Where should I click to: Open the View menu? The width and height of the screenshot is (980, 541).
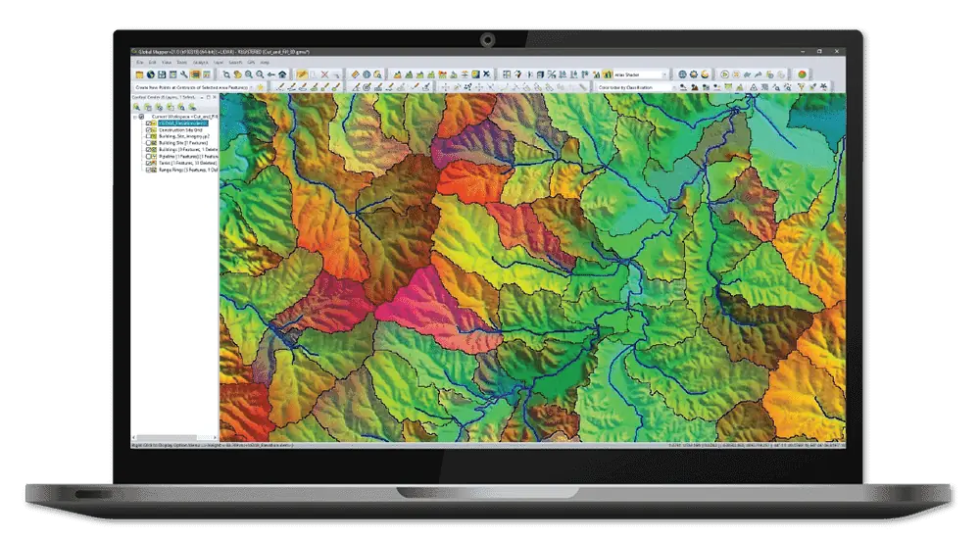pos(167,63)
